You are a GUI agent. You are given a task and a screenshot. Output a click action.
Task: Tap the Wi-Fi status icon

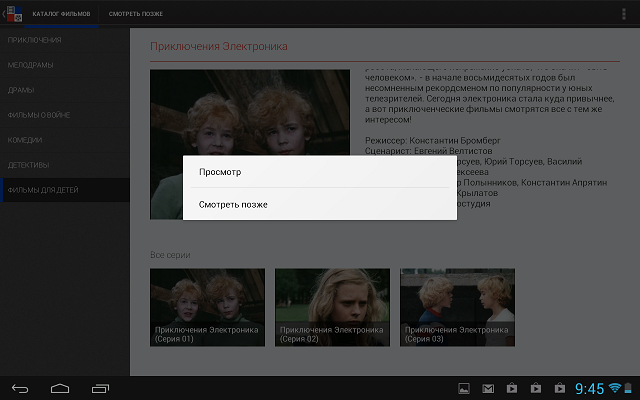[x=615, y=388]
